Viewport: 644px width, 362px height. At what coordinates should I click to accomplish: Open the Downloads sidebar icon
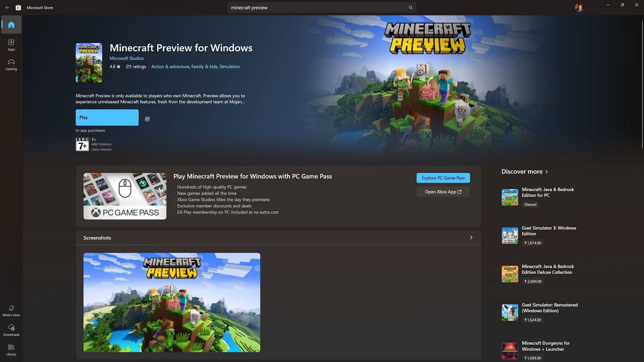tap(11, 330)
